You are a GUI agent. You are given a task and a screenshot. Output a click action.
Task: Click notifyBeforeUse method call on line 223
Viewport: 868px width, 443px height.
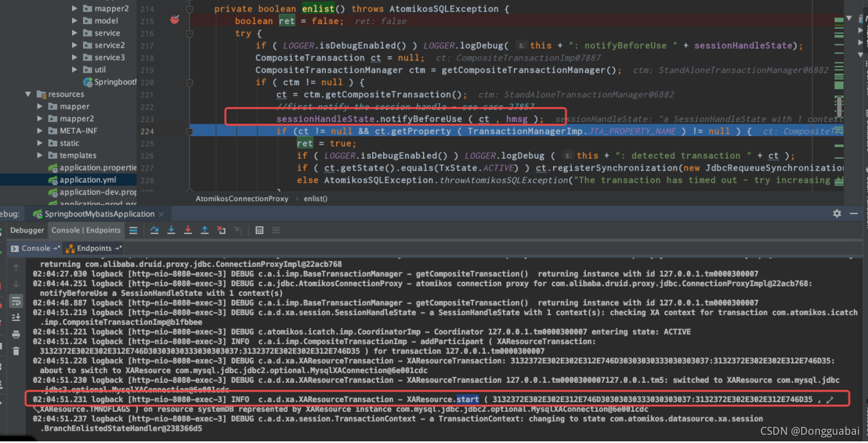[x=421, y=119]
